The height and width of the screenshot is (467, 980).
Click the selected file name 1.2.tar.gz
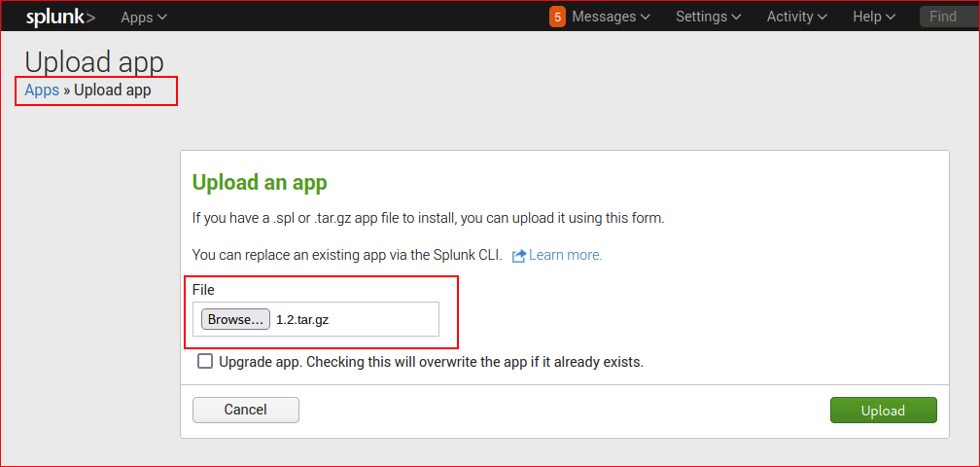tap(302, 320)
